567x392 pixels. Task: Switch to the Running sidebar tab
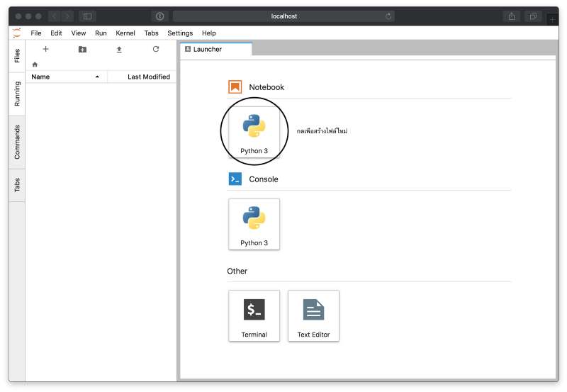pyautogui.click(x=17, y=94)
